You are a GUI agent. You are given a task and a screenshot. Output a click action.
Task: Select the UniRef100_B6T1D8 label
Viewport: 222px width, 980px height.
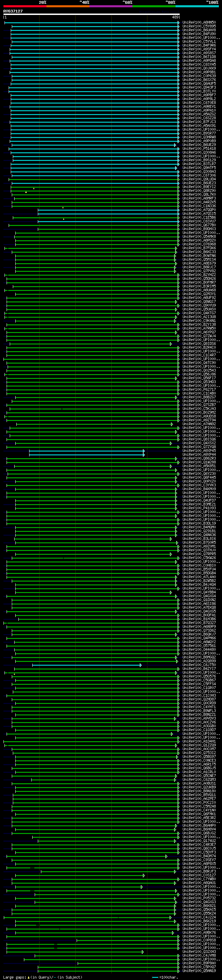click(x=199, y=57)
